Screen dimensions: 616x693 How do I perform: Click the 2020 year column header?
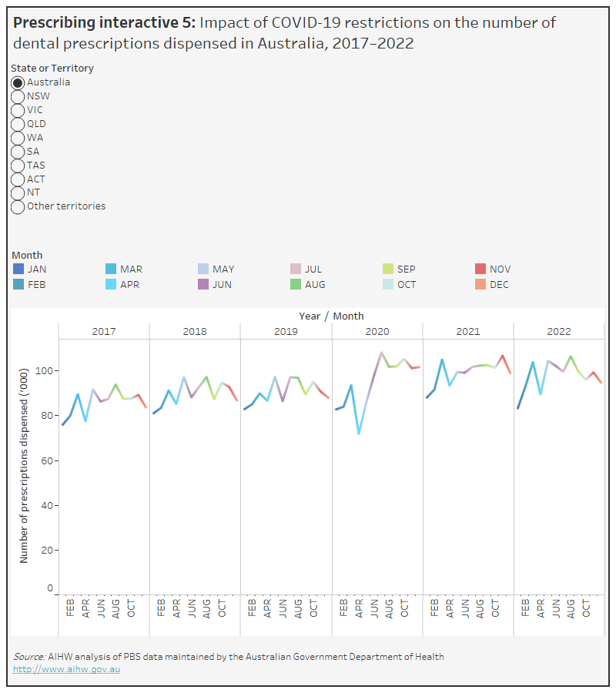(x=377, y=331)
